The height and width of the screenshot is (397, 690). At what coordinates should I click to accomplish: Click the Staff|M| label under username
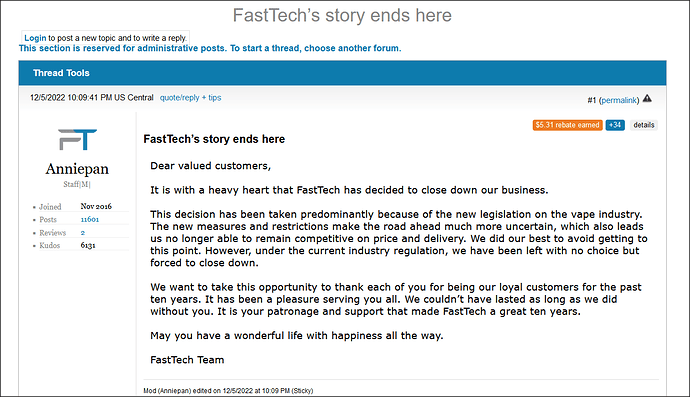pyautogui.click(x=77, y=184)
